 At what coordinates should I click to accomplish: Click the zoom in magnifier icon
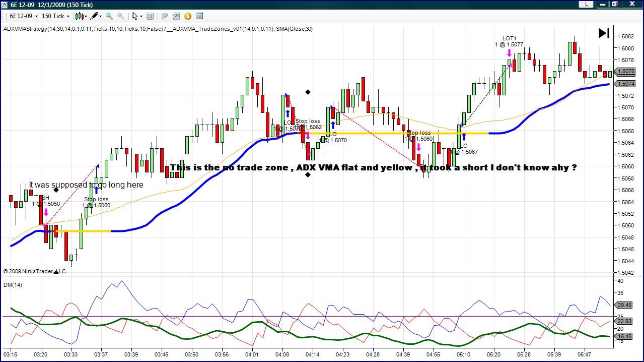109,16
